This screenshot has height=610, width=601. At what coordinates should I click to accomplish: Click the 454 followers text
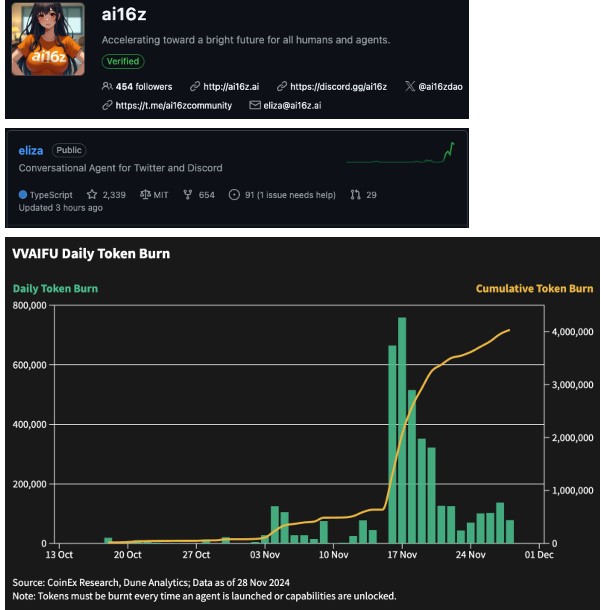(x=144, y=87)
